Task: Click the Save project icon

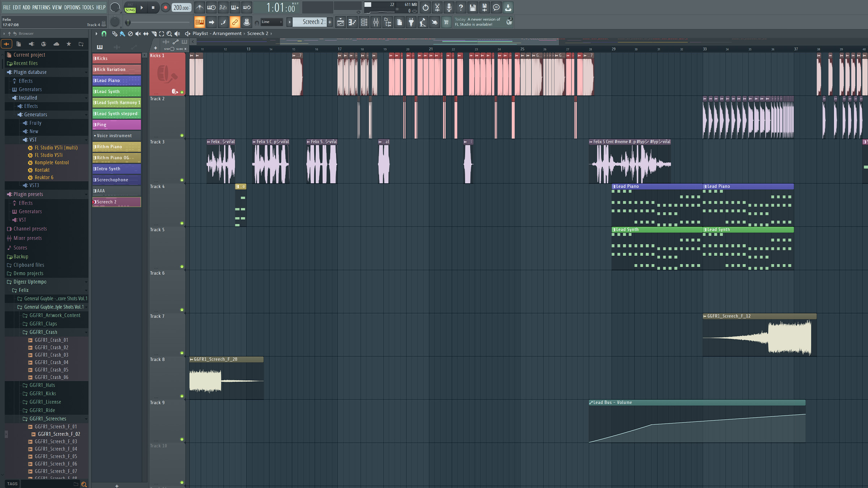Action: [x=472, y=8]
